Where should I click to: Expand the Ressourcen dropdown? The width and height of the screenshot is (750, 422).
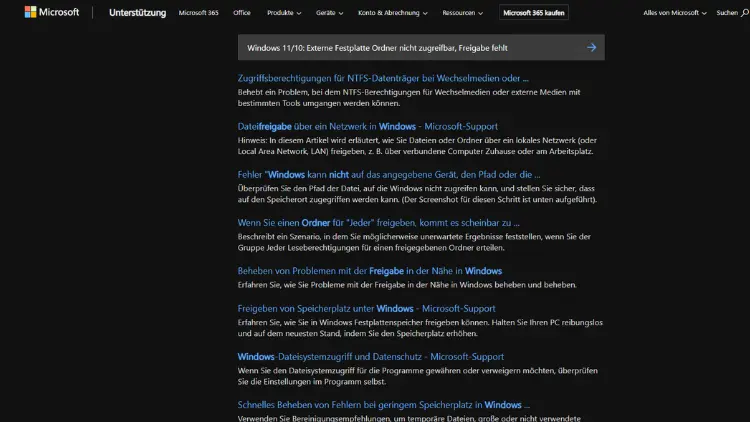click(463, 13)
